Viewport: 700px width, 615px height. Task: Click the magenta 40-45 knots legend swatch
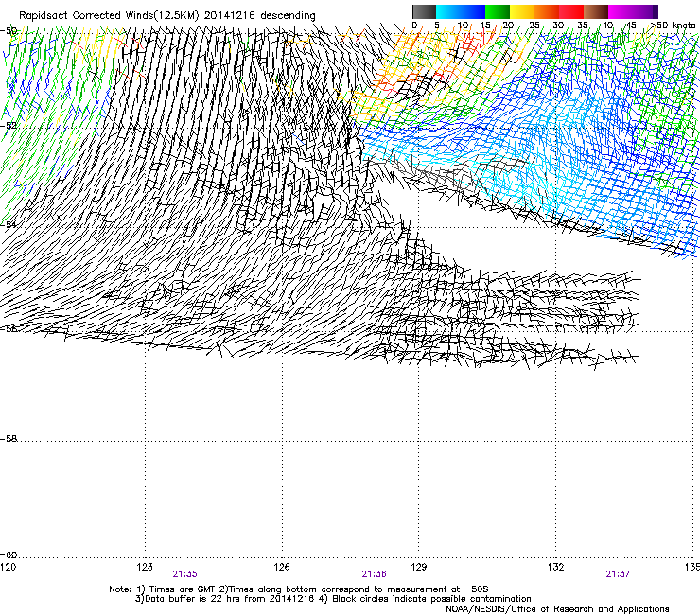pos(621,11)
